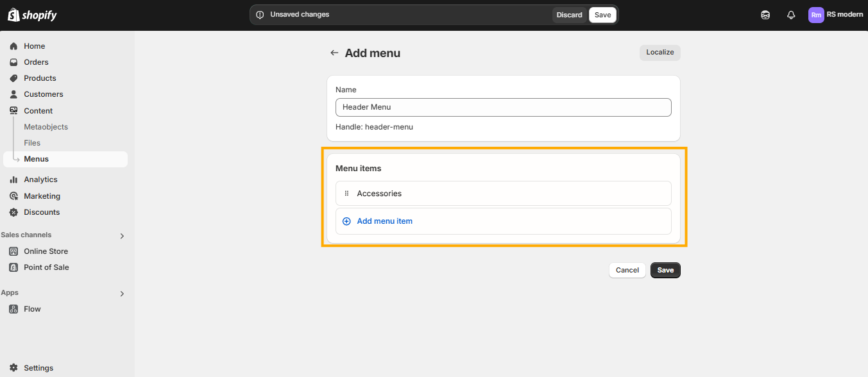
Task: Click the back arrow beside Add menu
Action: coord(334,53)
